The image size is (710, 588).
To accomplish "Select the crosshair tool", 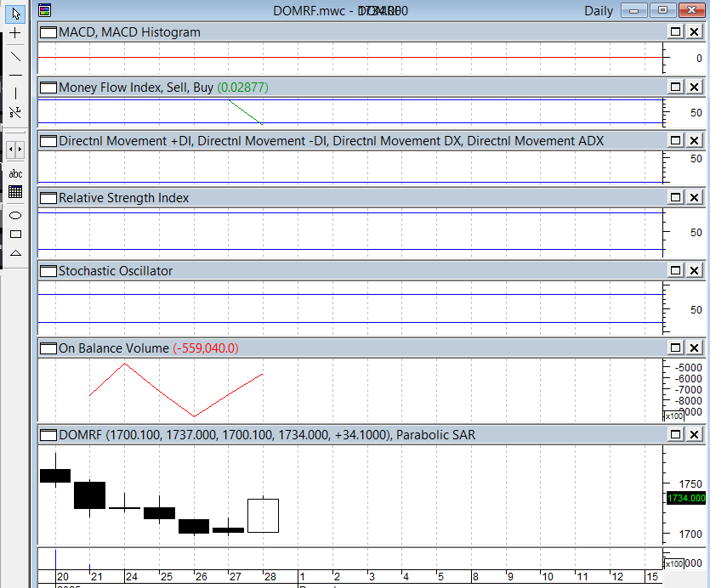I will click(15, 33).
